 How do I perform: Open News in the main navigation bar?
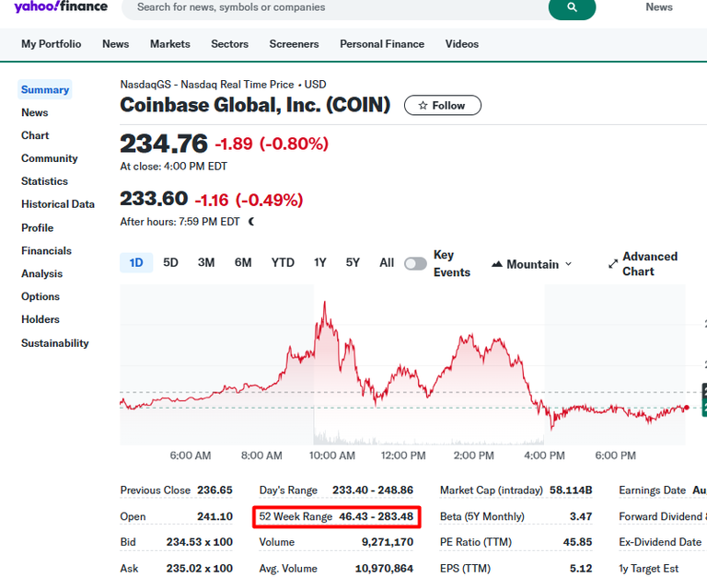point(115,43)
